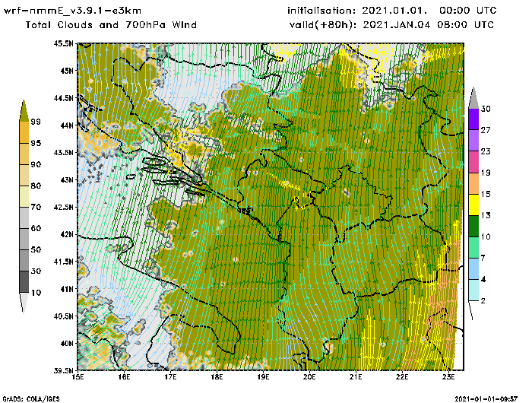Click the '22E' longitude label
Viewport: 532px width, 403px height.
point(402,377)
